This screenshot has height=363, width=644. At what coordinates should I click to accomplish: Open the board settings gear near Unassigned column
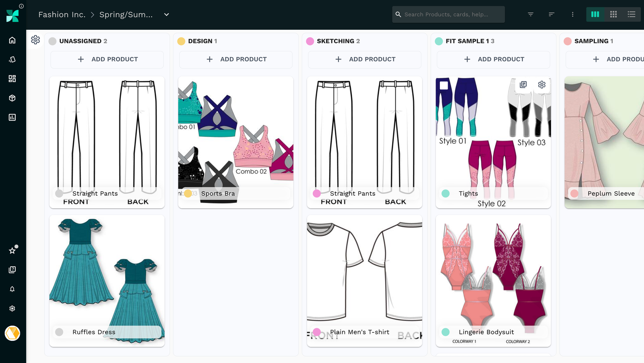(x=35, y=40)
